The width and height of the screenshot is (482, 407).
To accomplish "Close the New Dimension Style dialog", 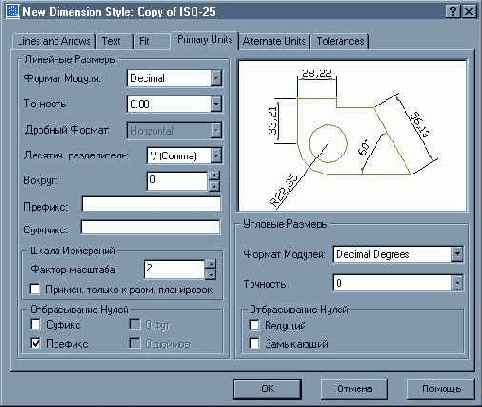I will coord(469,12).
